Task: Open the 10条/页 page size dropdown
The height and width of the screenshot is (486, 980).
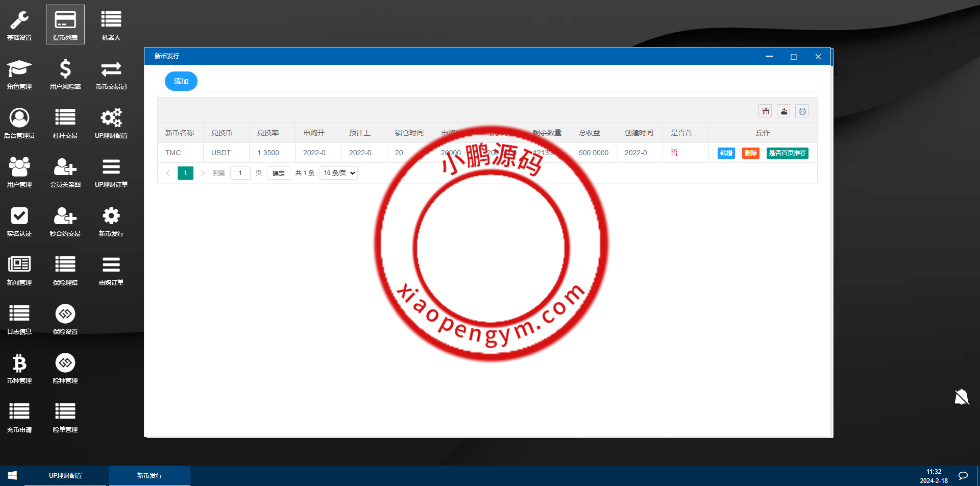Action: (x=338, y=173)
